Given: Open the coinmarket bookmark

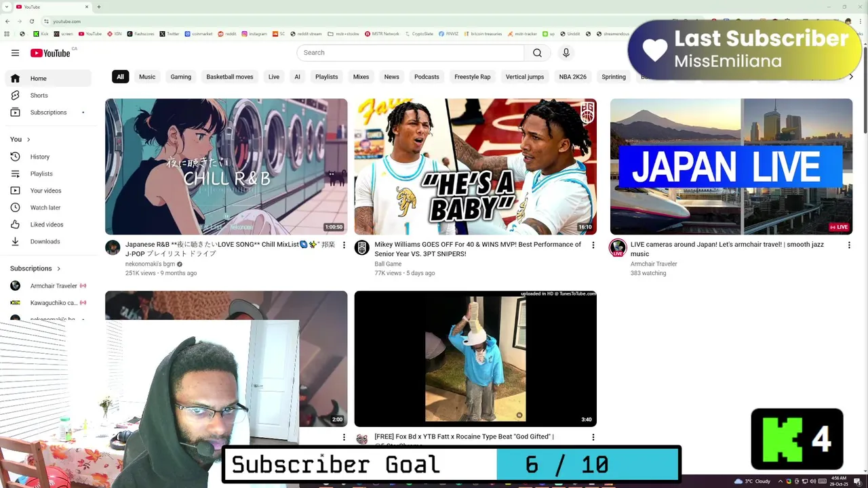Looking at the screenshot, I should 199,33.
